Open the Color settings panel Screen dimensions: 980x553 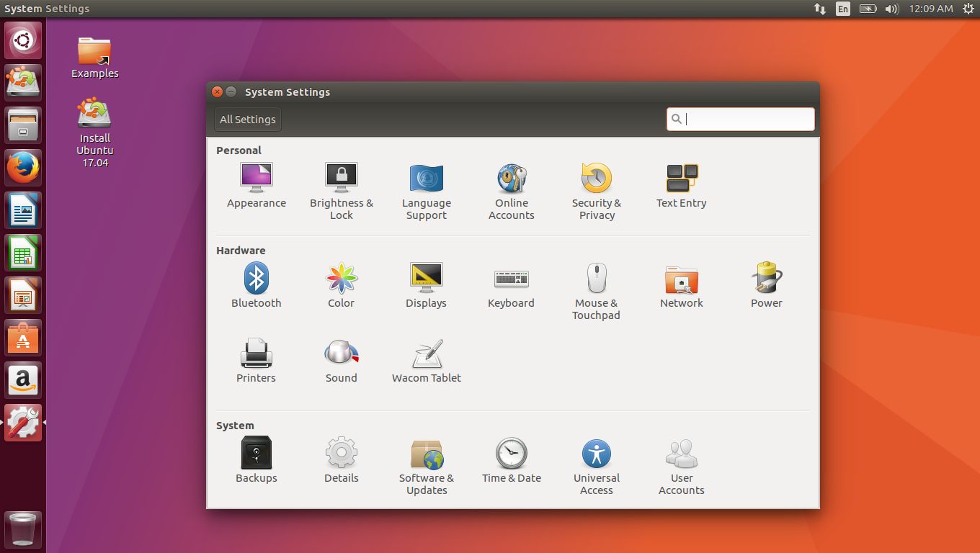342,286
